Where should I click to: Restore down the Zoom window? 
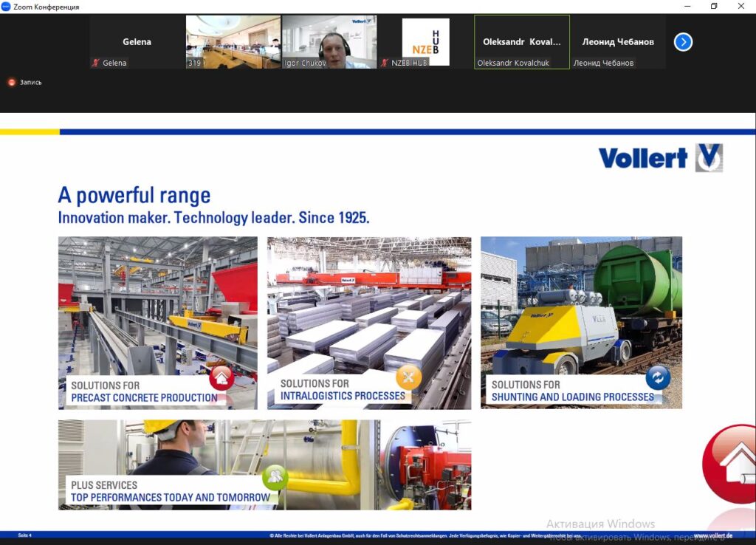714,6
